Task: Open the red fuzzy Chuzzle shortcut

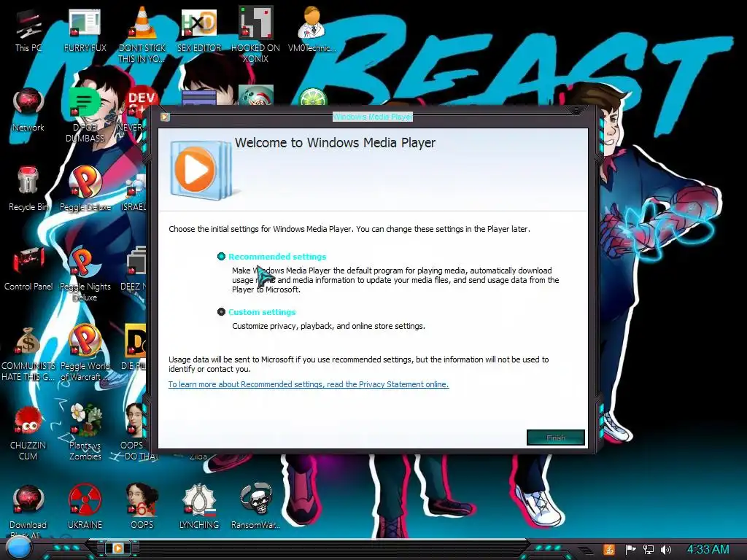Action: (28, 432)
